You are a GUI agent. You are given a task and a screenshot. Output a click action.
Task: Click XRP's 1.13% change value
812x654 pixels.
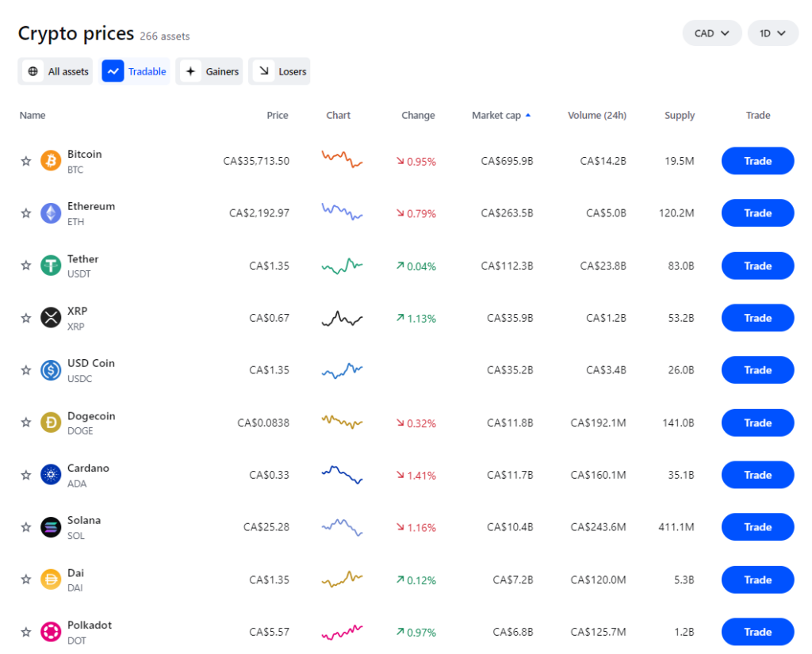pos(416,319)
